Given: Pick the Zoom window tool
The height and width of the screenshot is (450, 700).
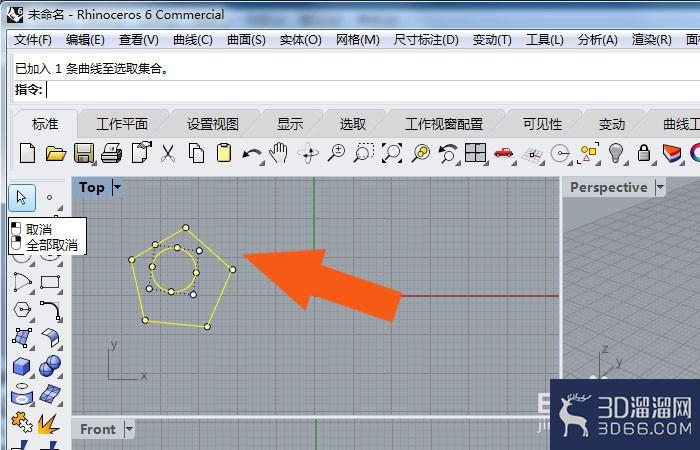Looking at the screenshot, I should [x=364, y=153].
